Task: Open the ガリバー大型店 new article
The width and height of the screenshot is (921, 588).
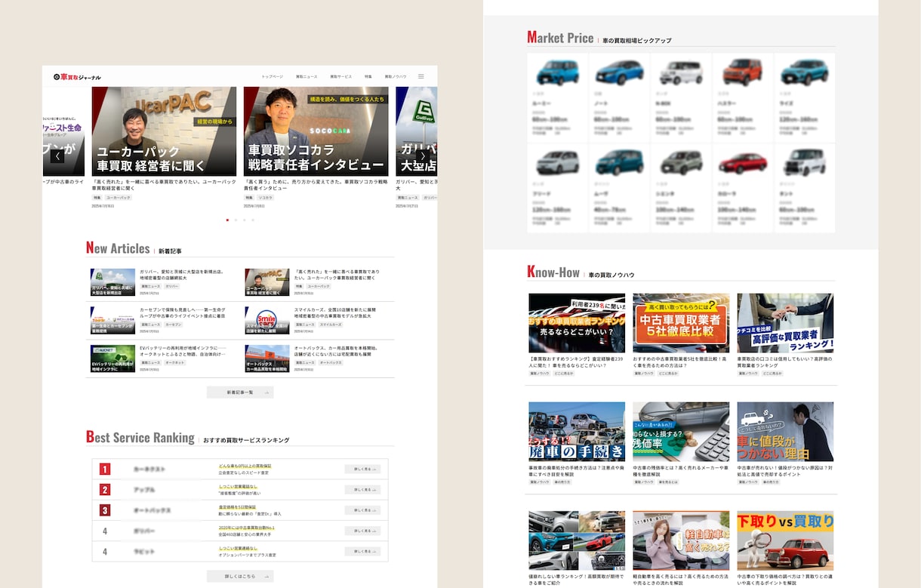Action: pyautogui.click(x=162, y=282)
